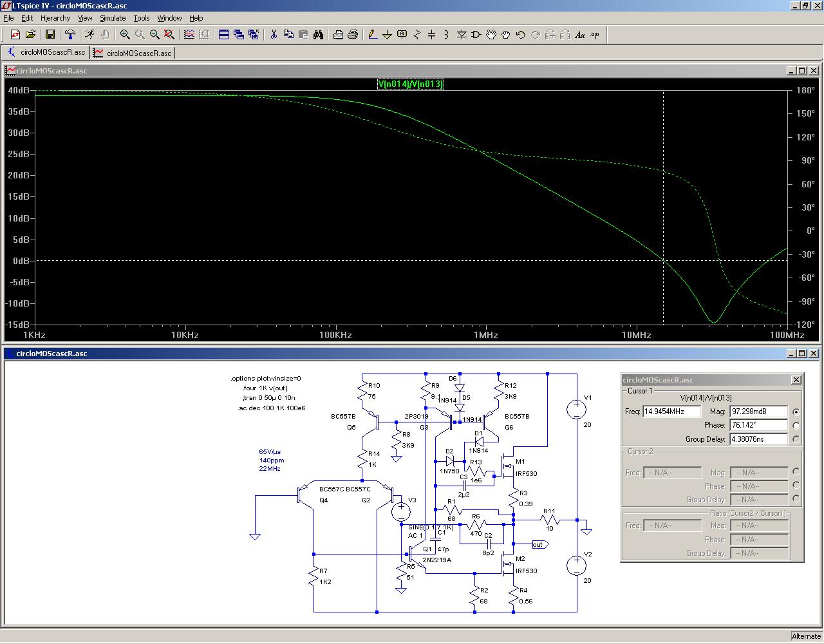Screen dimensions: 824x644
Task: Open the Simulate menu
Action: pos(113,18)
